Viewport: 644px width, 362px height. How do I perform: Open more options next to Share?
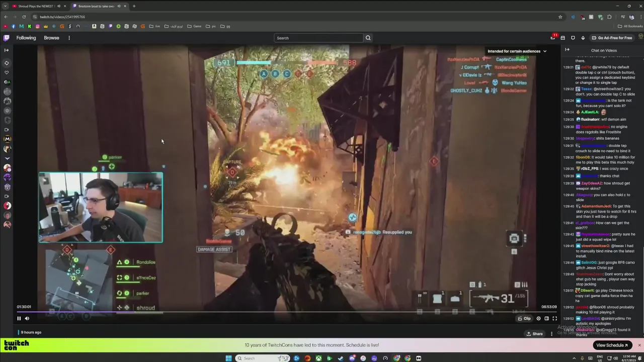[x=551, y=334]
